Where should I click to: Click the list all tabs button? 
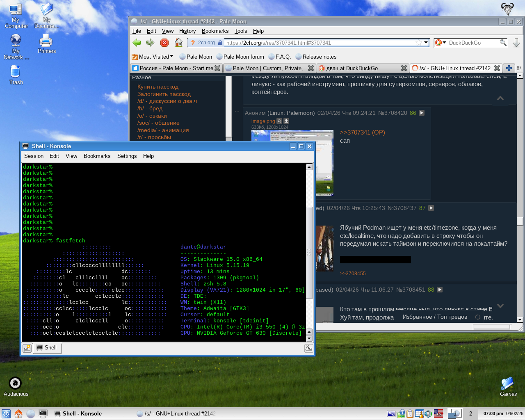[519, 68]
